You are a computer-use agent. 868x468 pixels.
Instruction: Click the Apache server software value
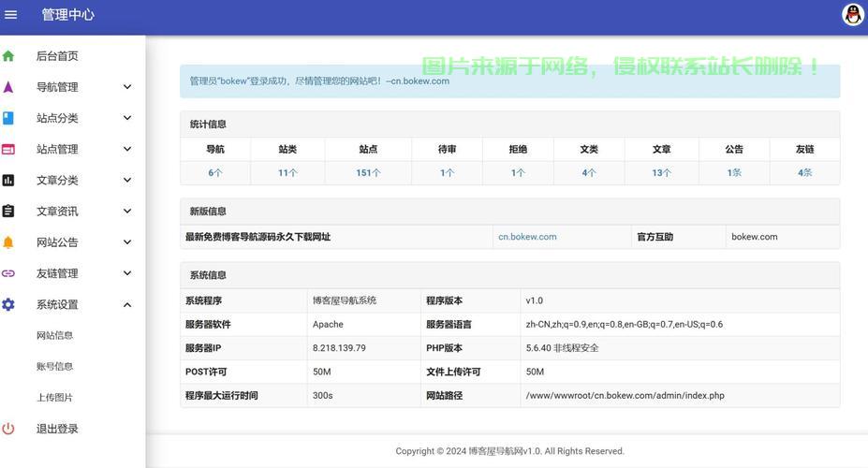click(x=328, y=324)
